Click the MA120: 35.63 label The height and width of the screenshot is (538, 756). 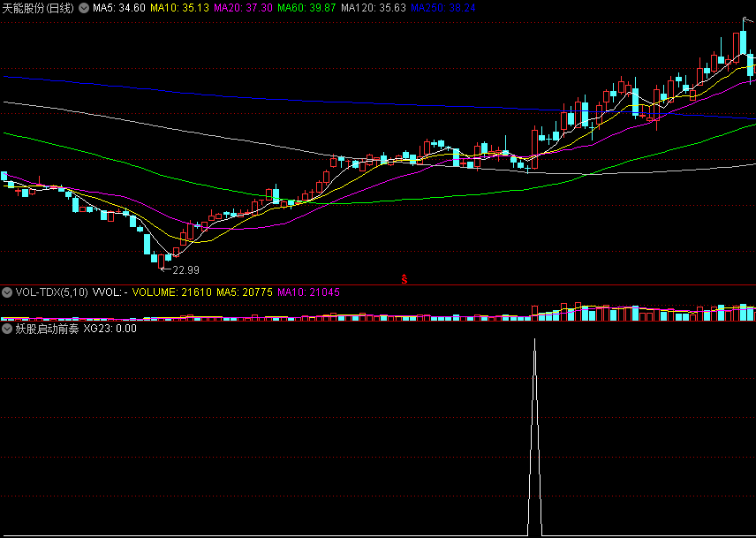[x=374, y=8]
